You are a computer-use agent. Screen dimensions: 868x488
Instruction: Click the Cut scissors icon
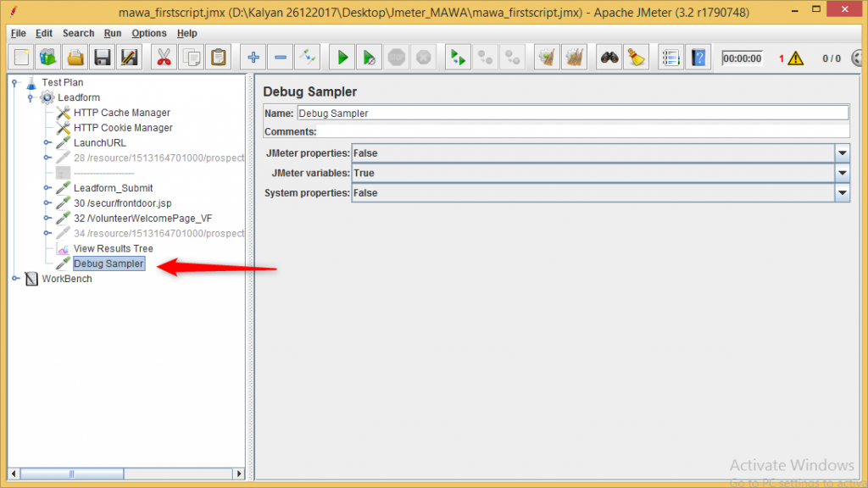[163, 57]
